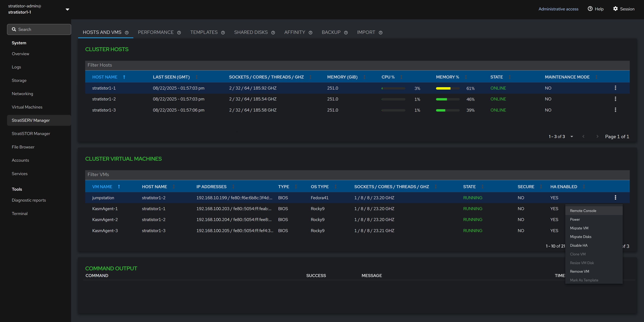This screenshot has height=322, width=644.
Task: Expand the stratistor-admin host switcher dropdown
Action: [x=67, y=9]
